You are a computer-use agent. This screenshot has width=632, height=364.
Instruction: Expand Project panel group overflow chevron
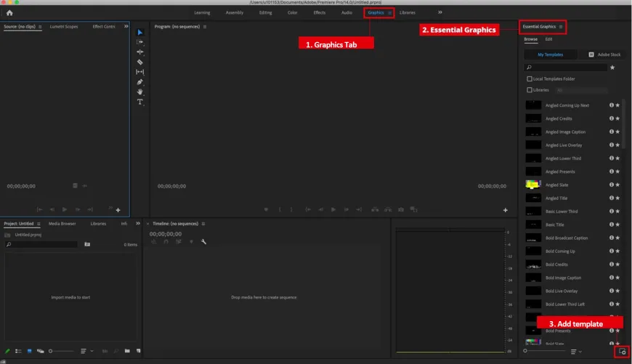pyautogui.click(x=138, y=223)
